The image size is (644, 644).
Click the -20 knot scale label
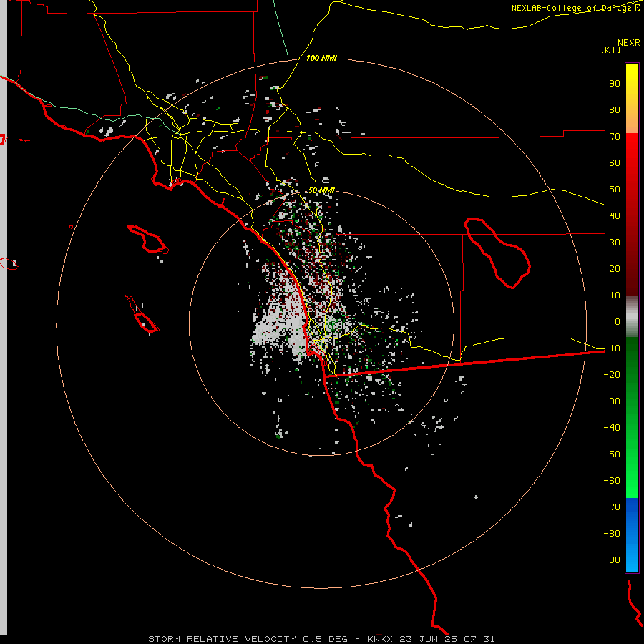612,374
